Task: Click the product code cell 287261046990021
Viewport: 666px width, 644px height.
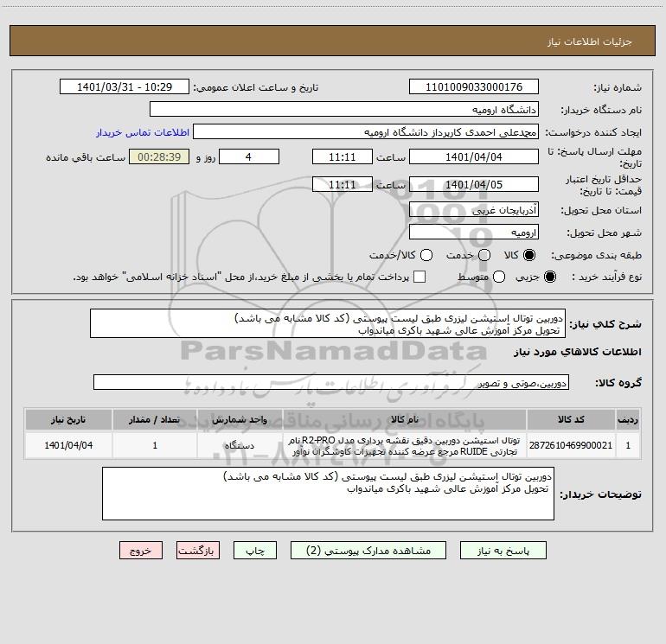Action: tap(571, 445)
